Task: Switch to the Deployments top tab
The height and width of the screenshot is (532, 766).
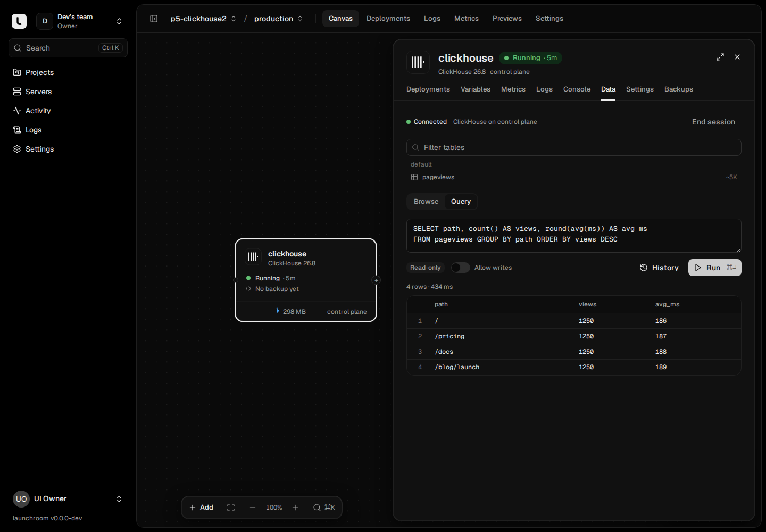Action: click(388, 19)
